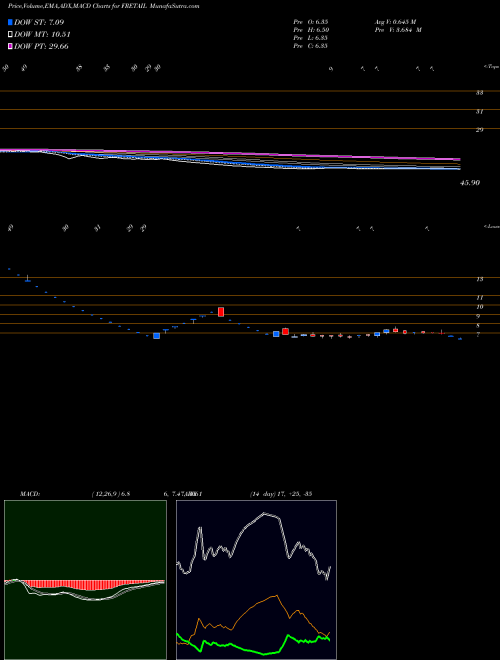Click the 'Pre V: 3.684 M' value

[398, 30]
